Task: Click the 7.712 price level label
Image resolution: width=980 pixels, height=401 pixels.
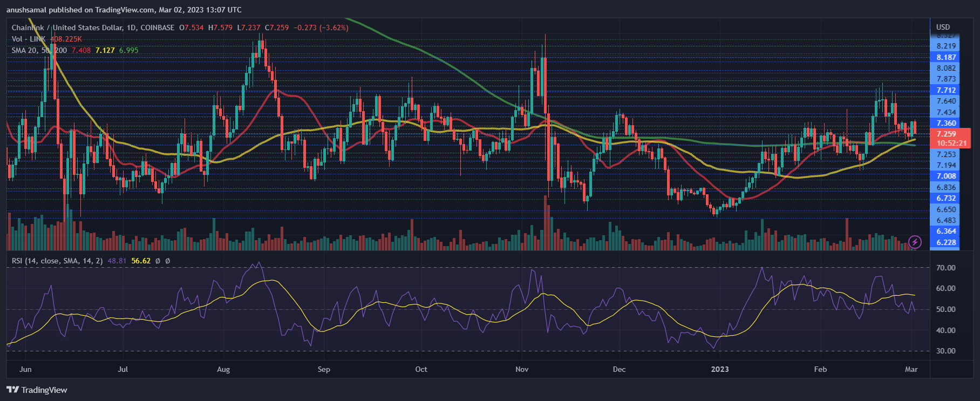Action: tap(946, 90)
